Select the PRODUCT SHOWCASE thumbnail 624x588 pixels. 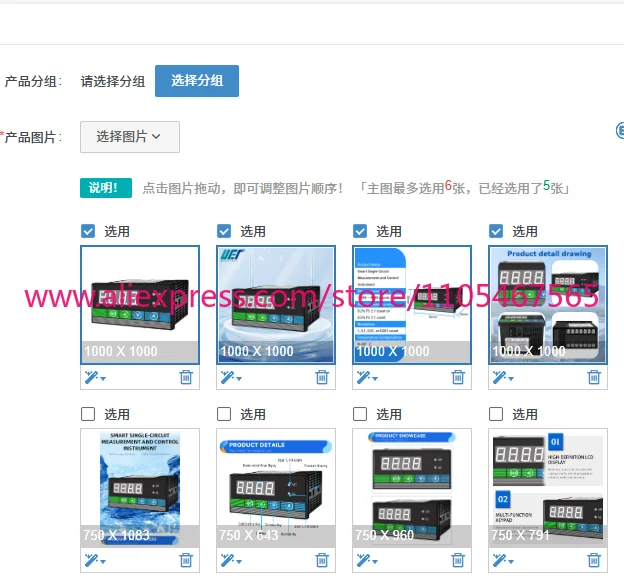coord(412,488)
